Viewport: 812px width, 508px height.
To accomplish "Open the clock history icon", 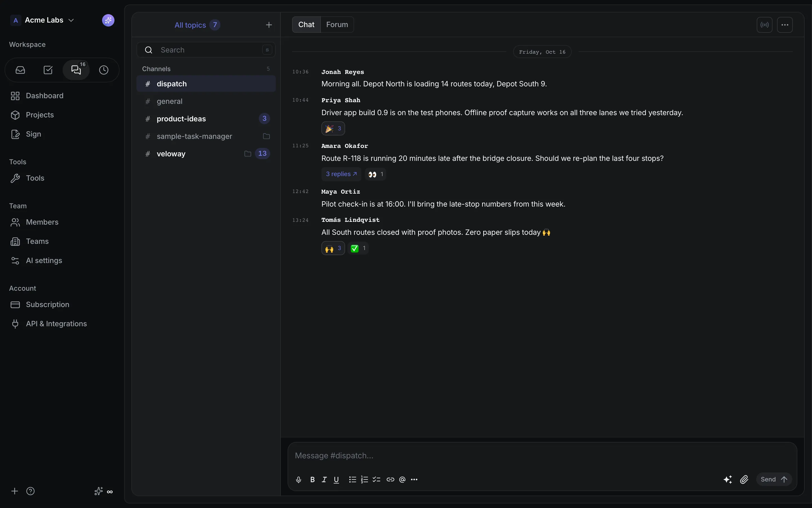I will pos(104,70).
